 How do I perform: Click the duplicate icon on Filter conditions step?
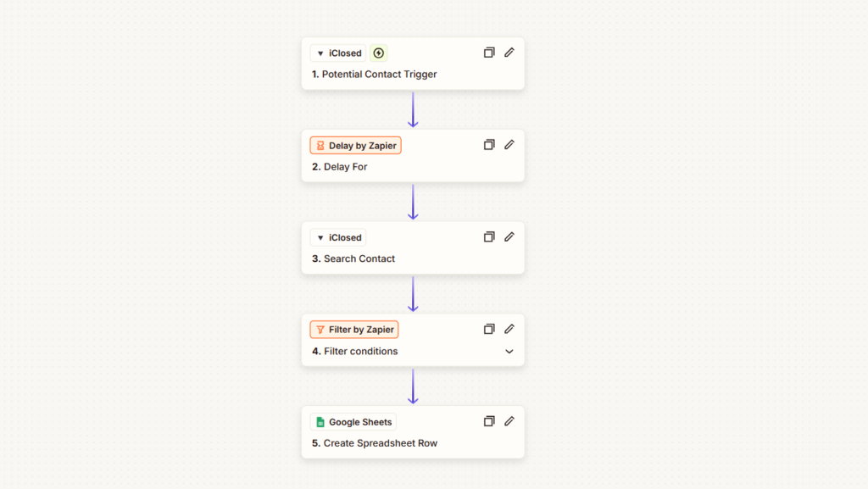489,329
